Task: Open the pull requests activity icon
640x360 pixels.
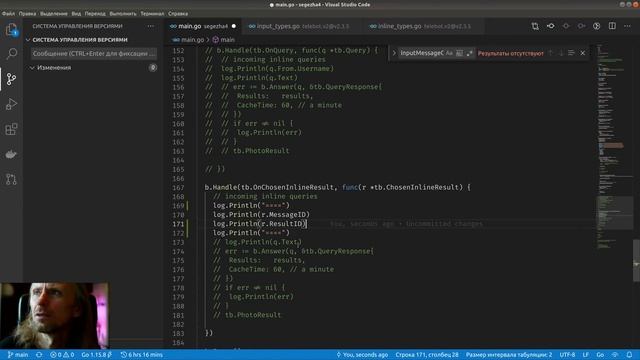Action: tap(11, 179)
